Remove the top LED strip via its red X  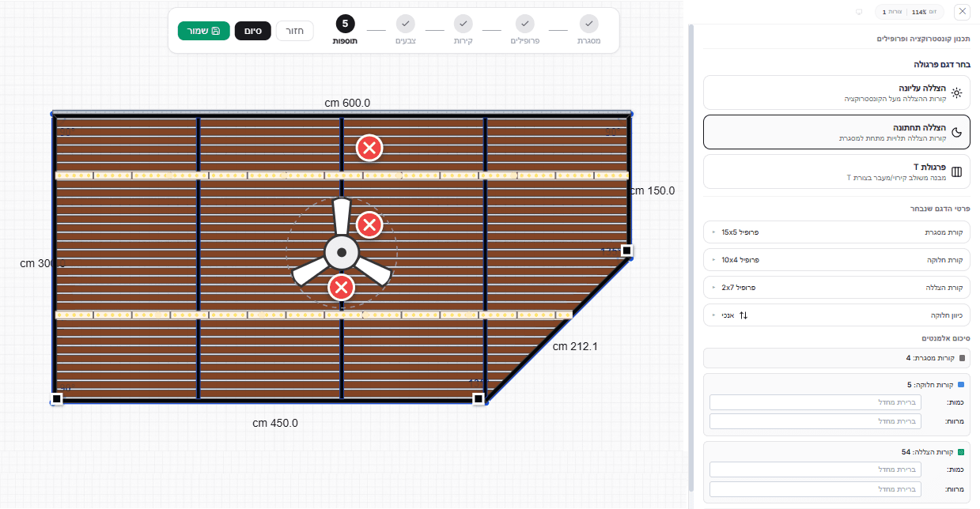(x=369, y=148)
